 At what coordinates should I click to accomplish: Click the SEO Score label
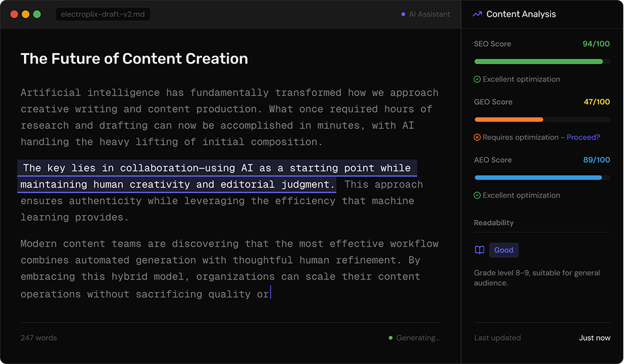coord(493,44)
